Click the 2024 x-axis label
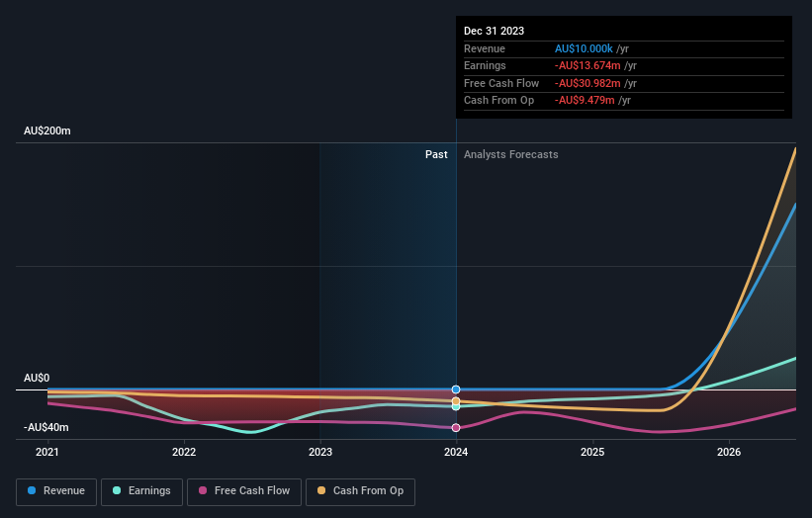 [456, 452]
